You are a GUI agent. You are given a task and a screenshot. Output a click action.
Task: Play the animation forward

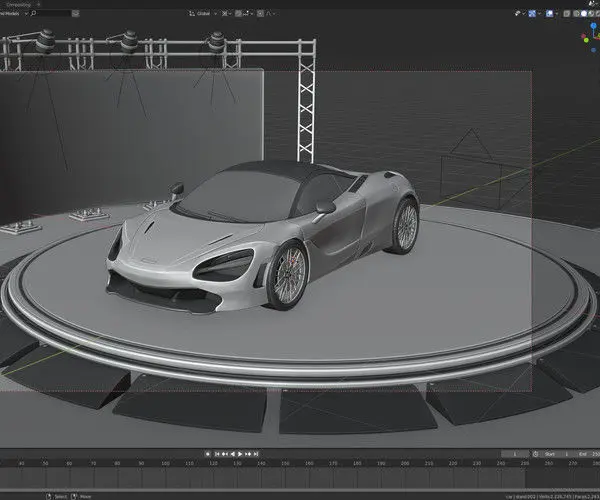240,454
